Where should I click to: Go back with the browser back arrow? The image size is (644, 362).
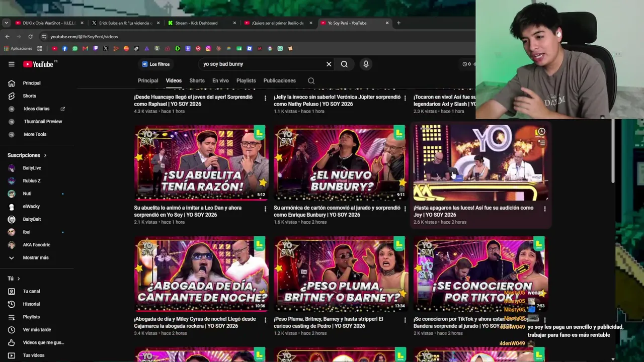tap(7, 37)
